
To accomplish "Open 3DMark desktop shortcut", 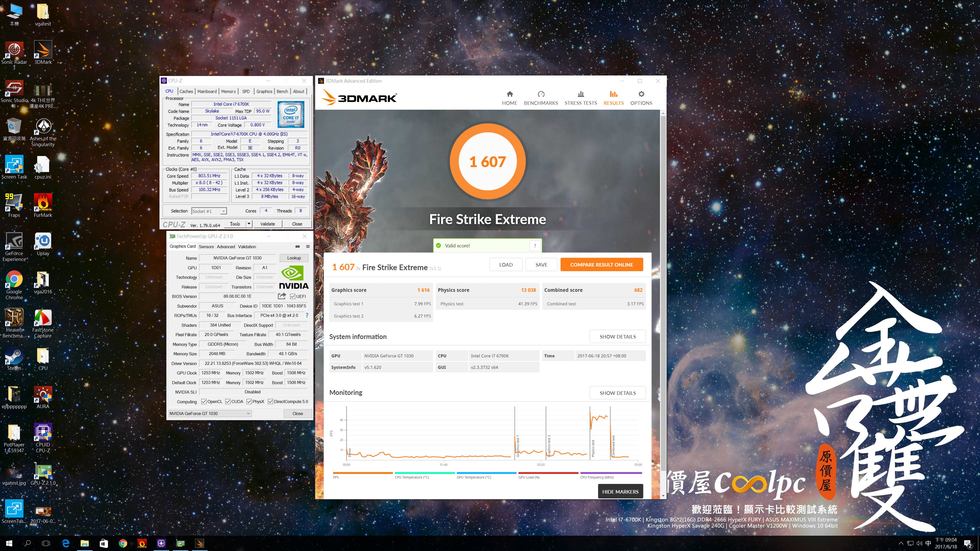I will pyautogui.click(x=43, y=53).
